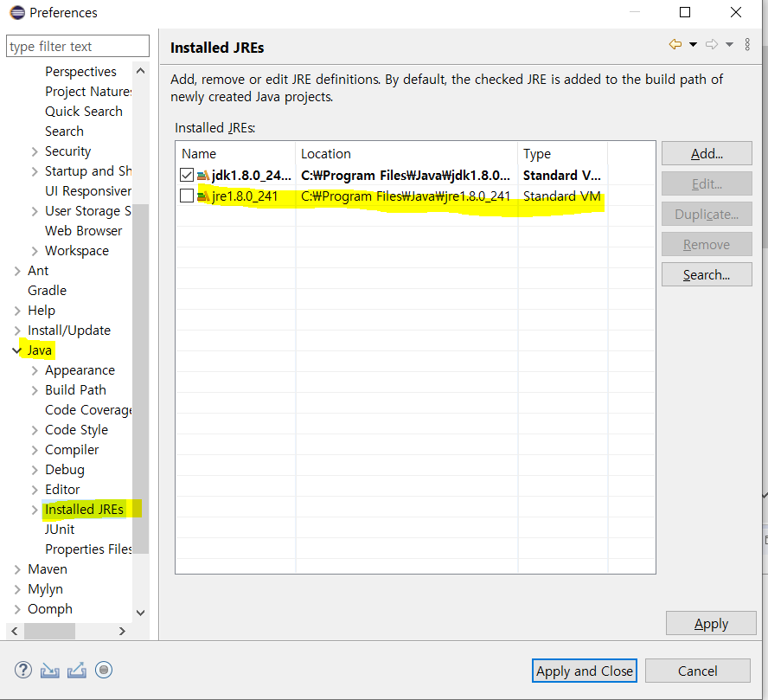Check the jre1.8.0_241 JRE checkbox

(187, 196)
